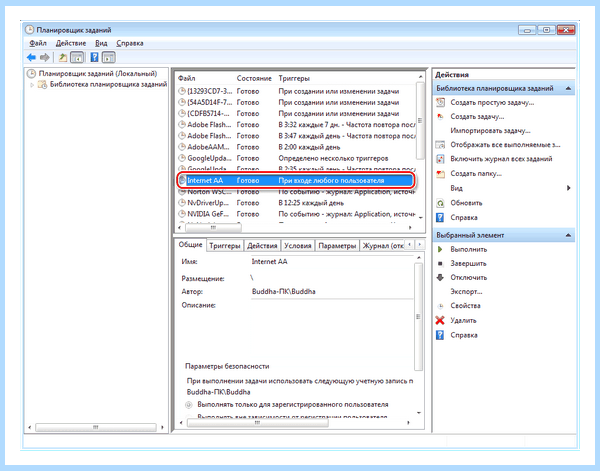Collapse 'Выбранный элемент' actions section header
The image size is (600, 471).
[x=568, y=235]
